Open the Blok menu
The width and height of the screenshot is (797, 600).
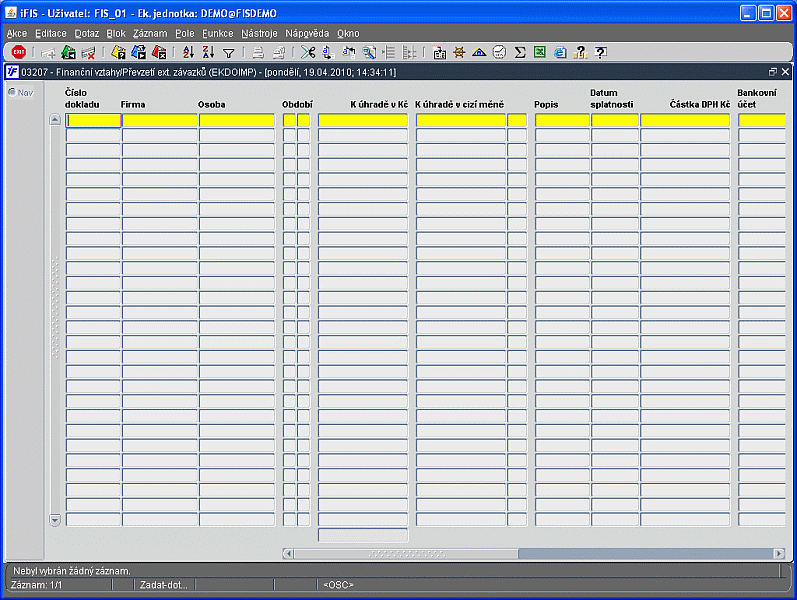point(116,34)
